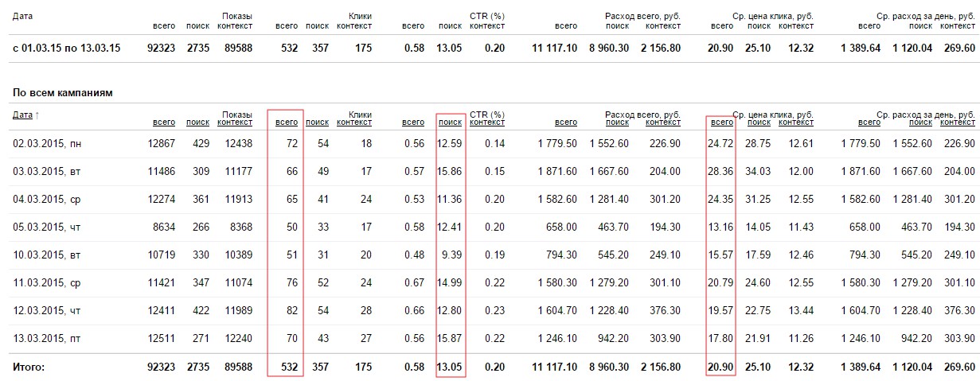Image resolution: width=980 pixels, height=381 pixels.
Task: Sort by Клики всего in campaigns table
Action: tap(286, 122)
